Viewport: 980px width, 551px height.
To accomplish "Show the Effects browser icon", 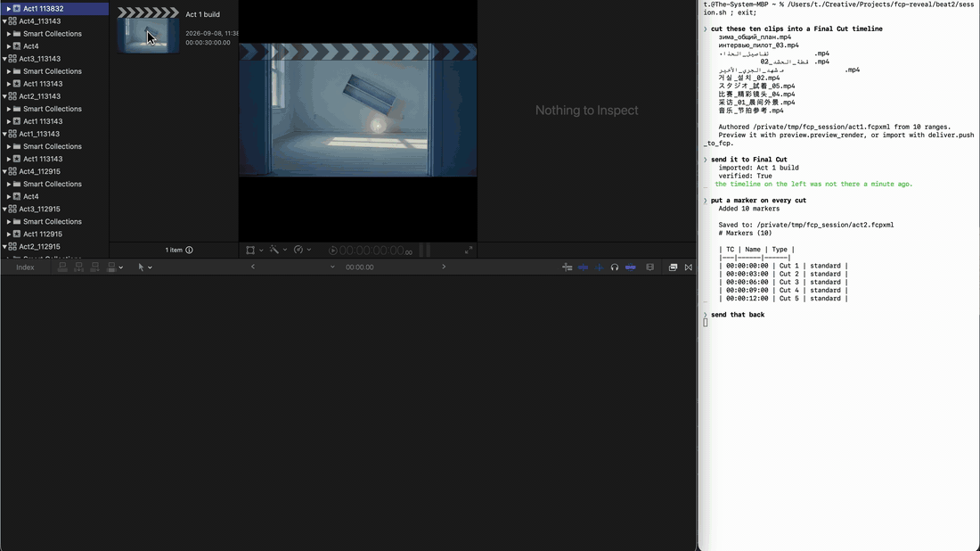I will [x=673, y=267].
